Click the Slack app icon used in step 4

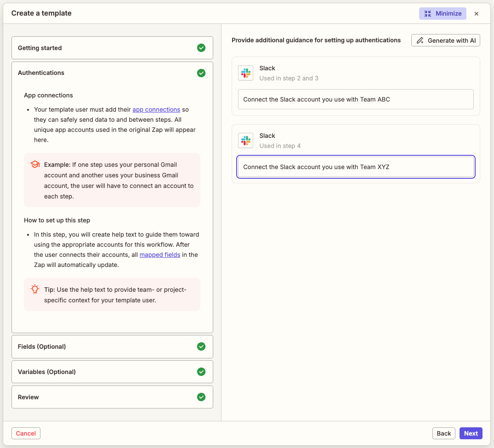pyautogui.click(x=245, y=140)
